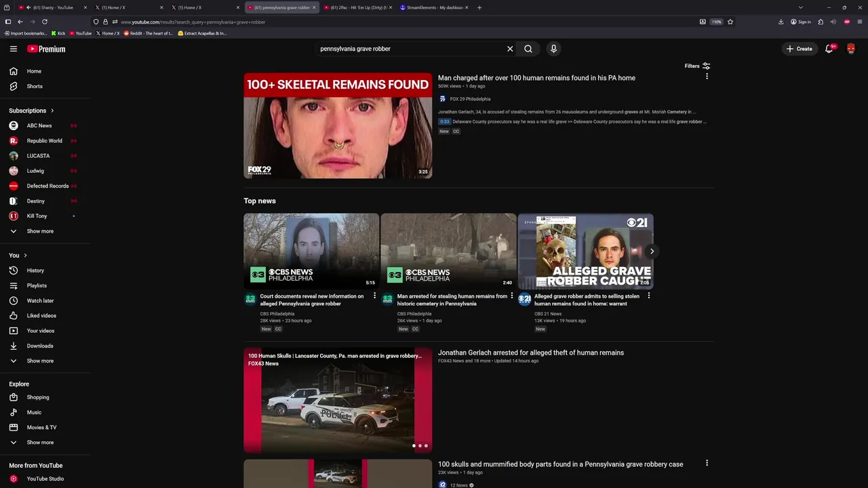The height and width of the screenshot is (488, 868).
Task: Open options for CBS 21 News video
Action: (649, 296)
